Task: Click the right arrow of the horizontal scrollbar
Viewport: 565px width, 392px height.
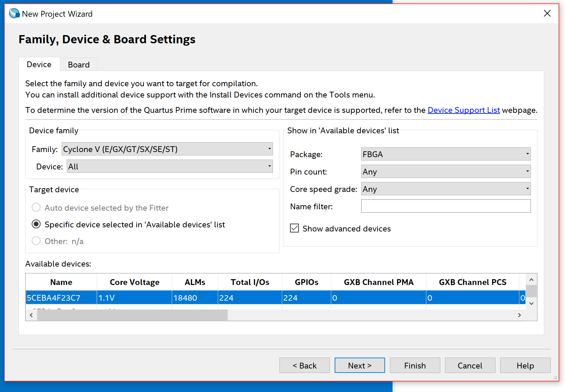Action: click(519, 315)
